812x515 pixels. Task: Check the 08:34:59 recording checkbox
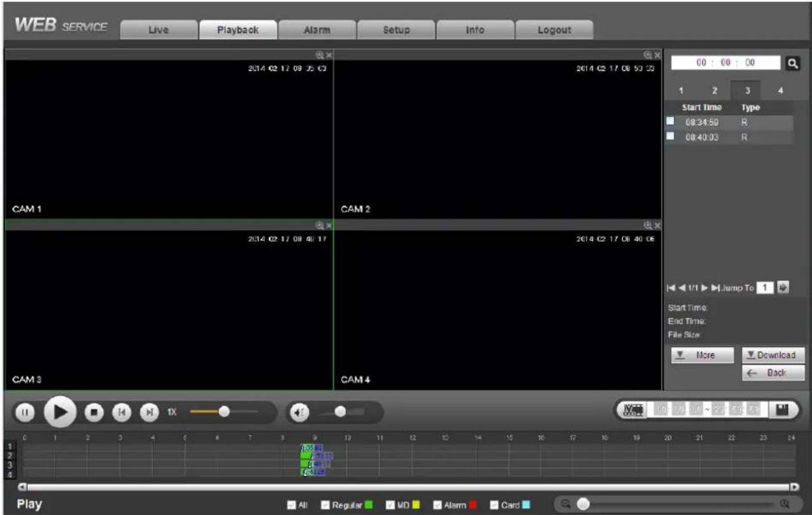tap(670, 120)
